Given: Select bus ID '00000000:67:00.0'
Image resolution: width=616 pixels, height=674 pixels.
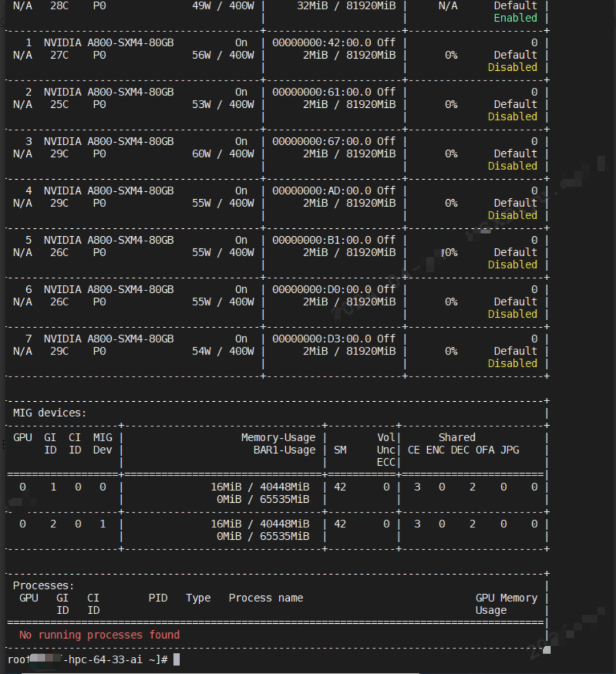Looking at the screenshot, I should click(x=321, y=142).
